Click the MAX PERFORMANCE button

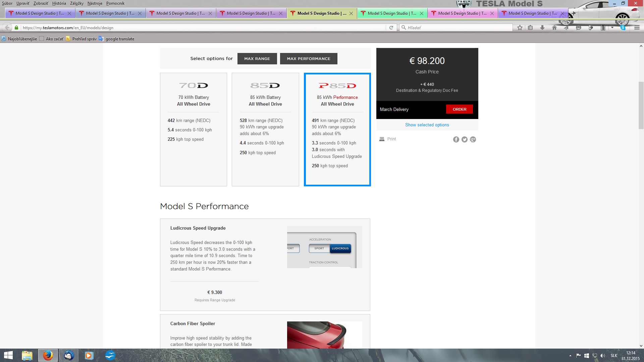pyautogui.click(x=309, y=59)
